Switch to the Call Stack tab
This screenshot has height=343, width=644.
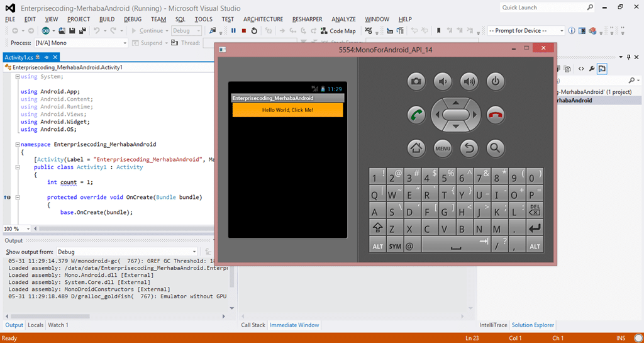point(253,325)
